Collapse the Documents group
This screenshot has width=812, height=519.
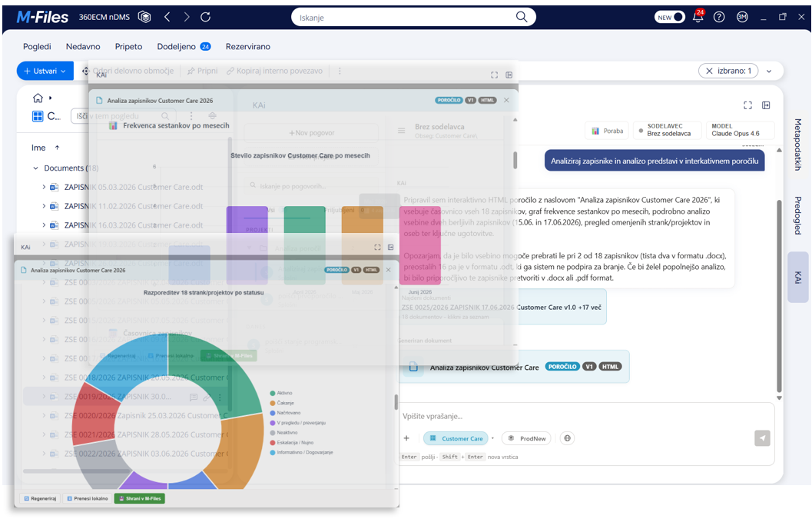[36, 168]
